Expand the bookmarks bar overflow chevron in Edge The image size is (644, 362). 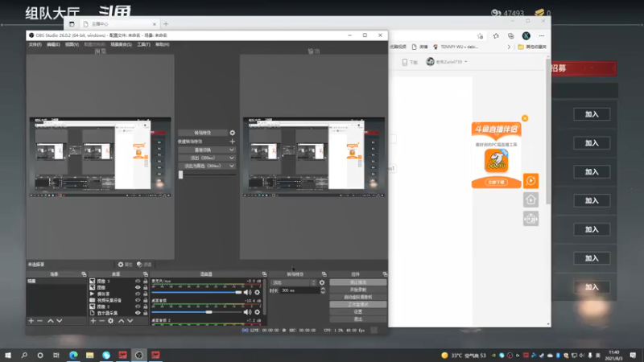coord(509,47)
